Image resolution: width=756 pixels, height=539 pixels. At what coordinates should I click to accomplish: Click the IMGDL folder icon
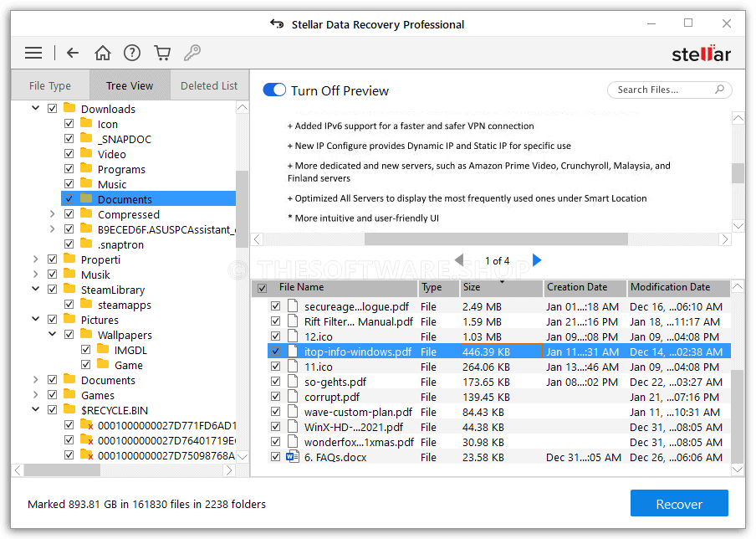[103, 349]
